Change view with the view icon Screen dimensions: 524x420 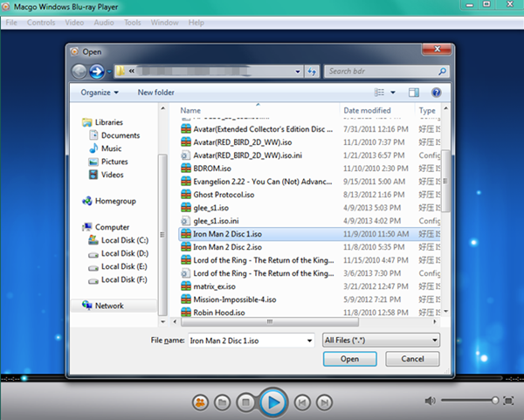pyautogui.click(x=379, y=93)
